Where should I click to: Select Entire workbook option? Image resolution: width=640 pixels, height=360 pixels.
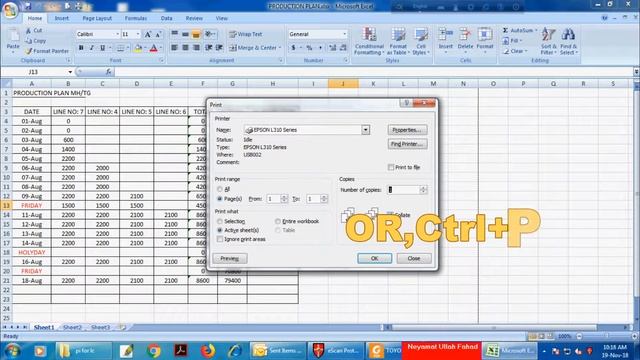coord(278,221)
